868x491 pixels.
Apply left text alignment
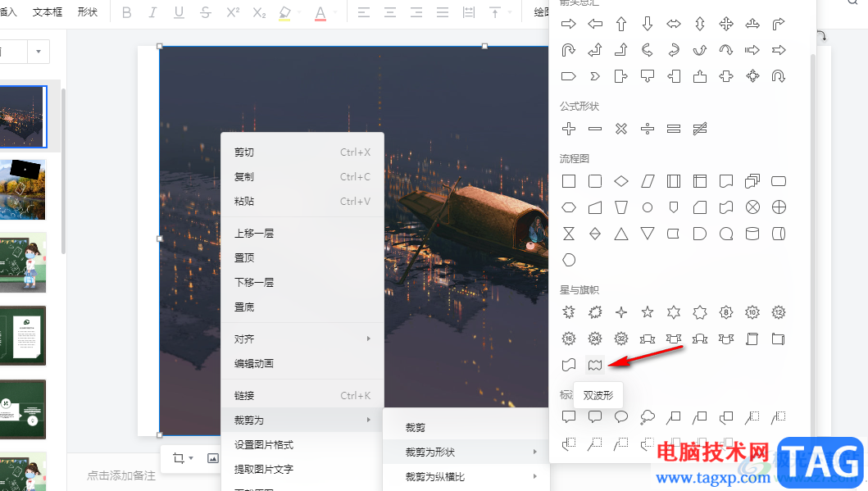[x=364, y=12]
